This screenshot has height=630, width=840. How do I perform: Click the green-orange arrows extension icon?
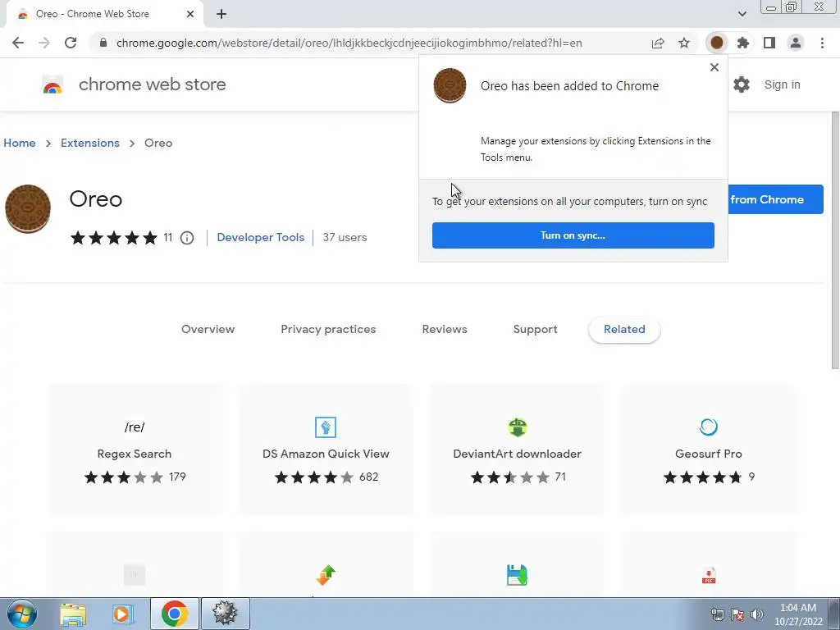click(x=326, y=575)
